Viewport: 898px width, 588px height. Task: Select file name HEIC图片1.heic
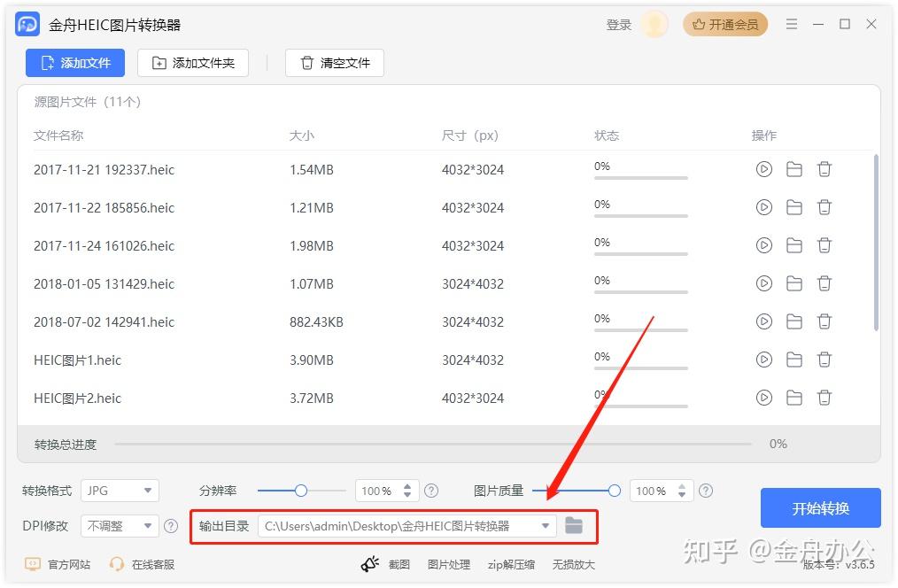tap(77, 360)
